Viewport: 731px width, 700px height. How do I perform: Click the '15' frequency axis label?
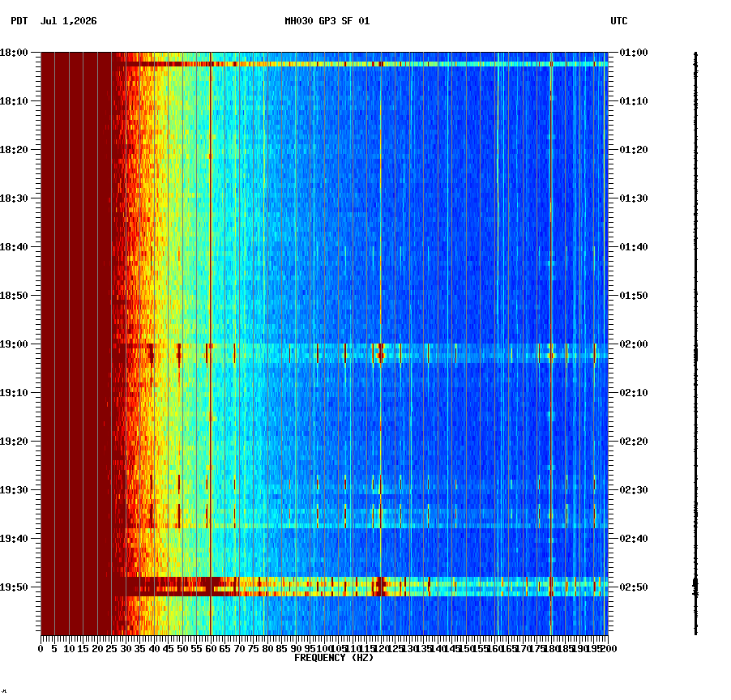[83, 649]
